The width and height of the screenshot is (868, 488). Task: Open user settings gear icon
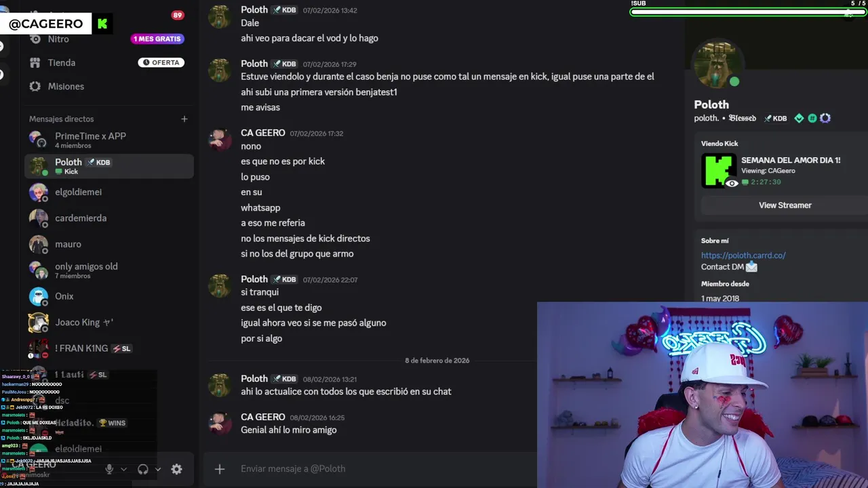[x=176, y=469]
